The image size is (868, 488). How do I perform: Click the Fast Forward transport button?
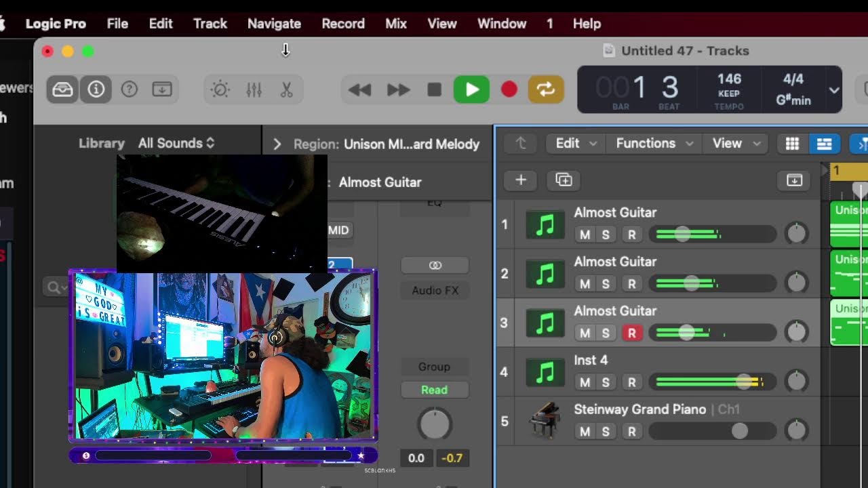(x=399, y=89)
